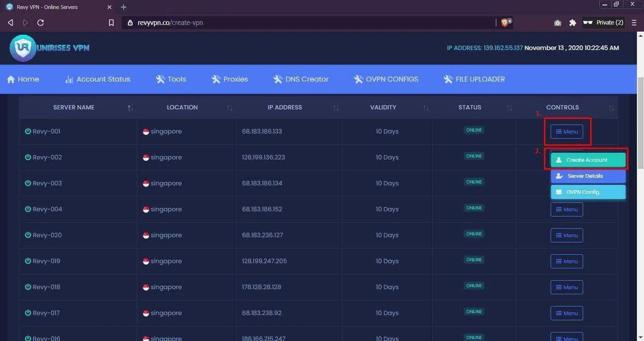Sort the table by Status column
The image size is (644, 341).
pos(474,108)
